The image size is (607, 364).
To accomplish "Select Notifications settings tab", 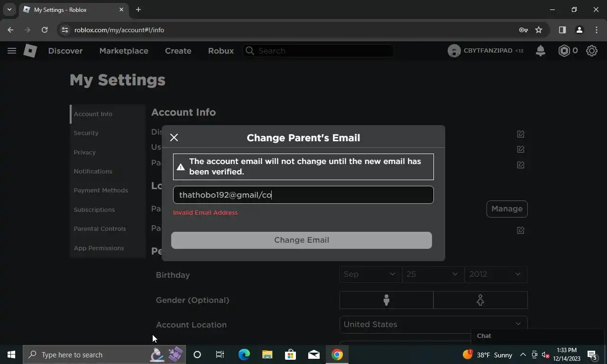I will 108,171.
